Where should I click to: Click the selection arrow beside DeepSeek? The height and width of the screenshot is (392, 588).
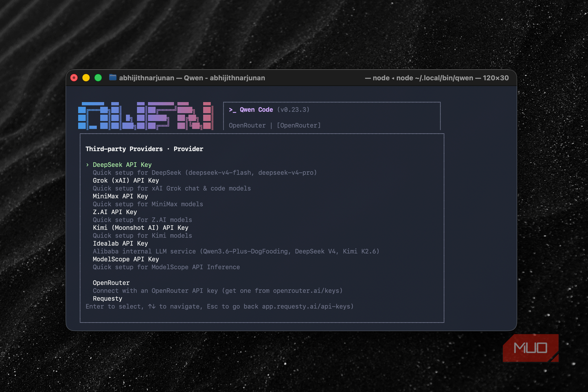coord(87,164)
